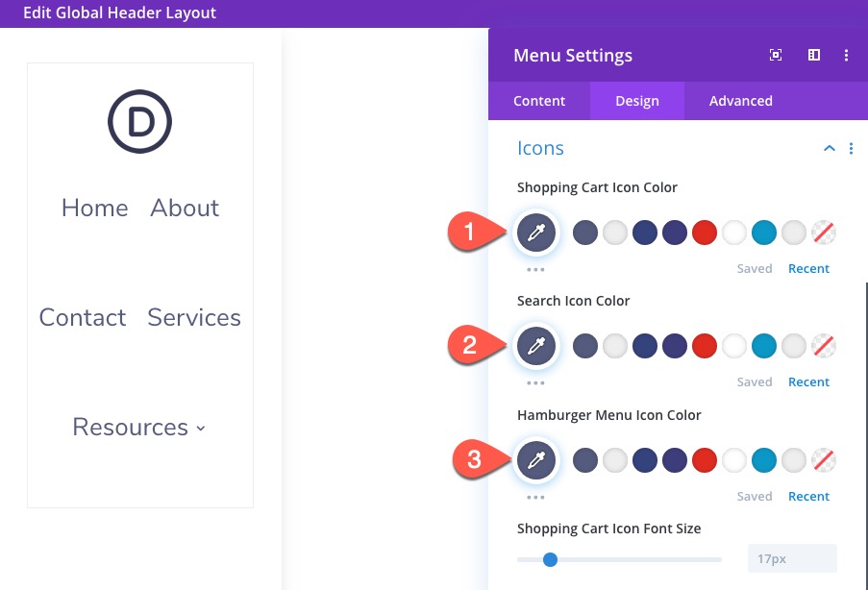Open the Menu Settings three-dot options menu
868x590 pixels.
point(847,55)
